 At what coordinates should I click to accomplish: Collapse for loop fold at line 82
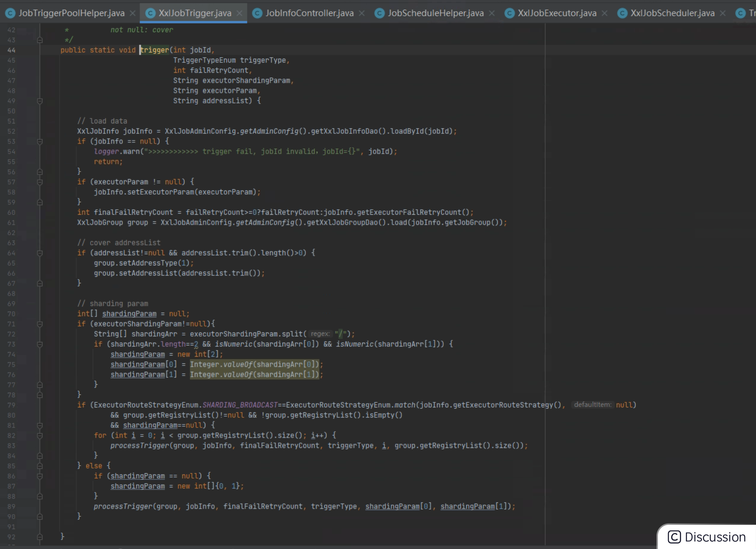[x=40, y=435]
